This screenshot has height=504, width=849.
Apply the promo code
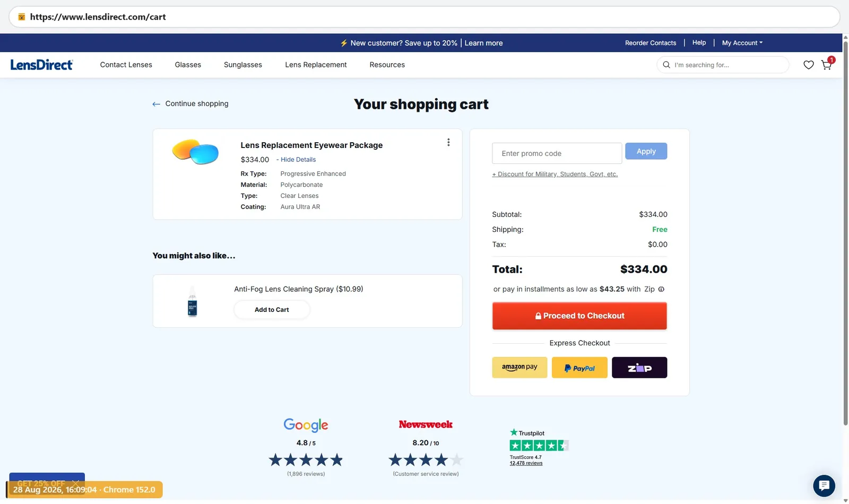646,151
